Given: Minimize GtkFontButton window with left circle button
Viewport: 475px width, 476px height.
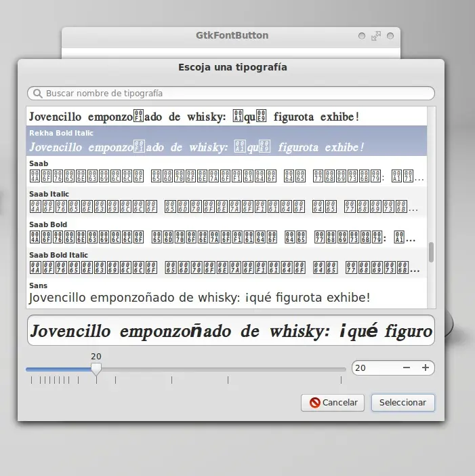Looking at the screenshot, I should click(x=362, y=36).
